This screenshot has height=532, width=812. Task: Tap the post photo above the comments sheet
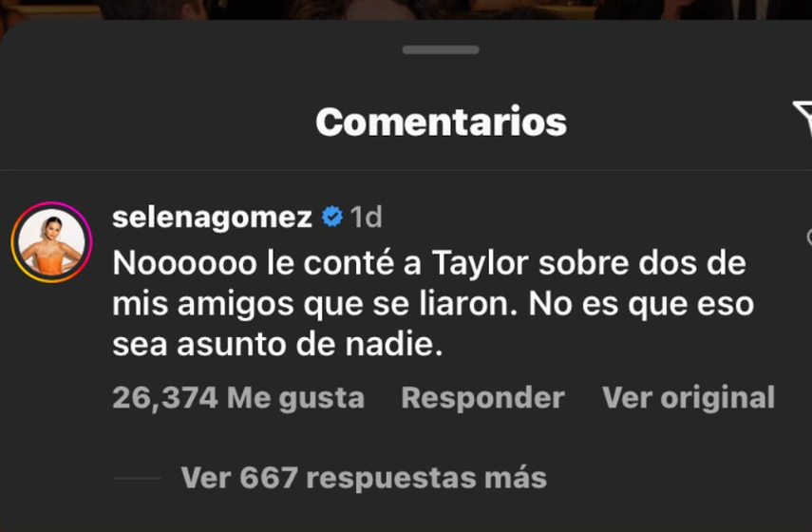[406, 9]
